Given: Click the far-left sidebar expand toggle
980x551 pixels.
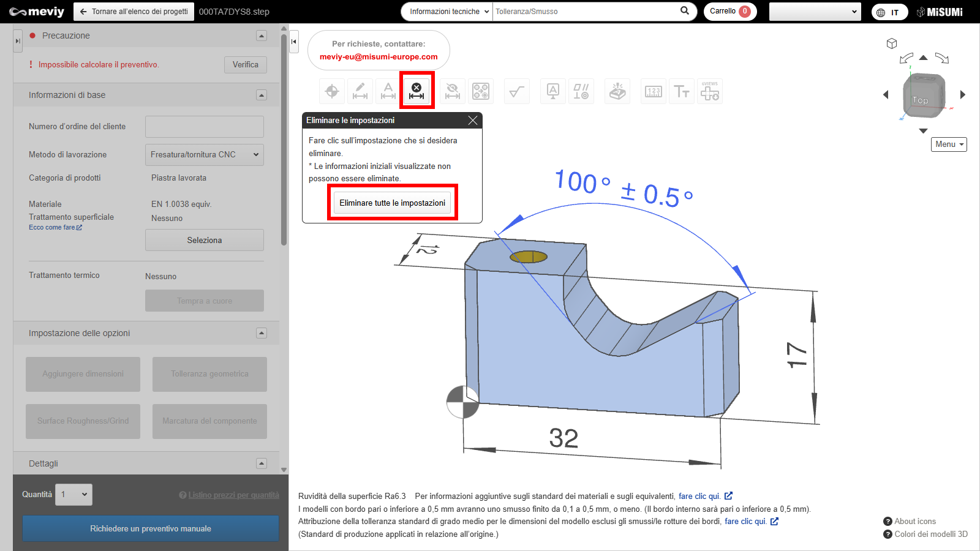Looking at the screenshot, I should click(18, 41).
